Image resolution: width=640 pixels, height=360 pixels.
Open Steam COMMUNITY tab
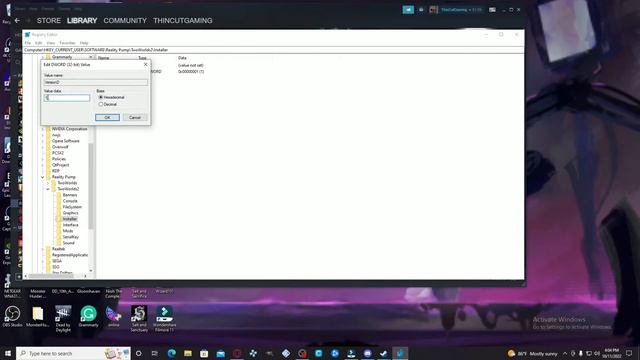tap(125, 20)
